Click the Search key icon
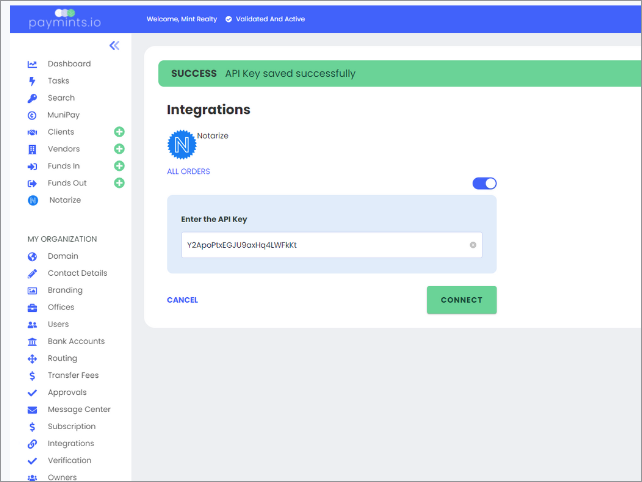The image size is (642, 482). (32, 98)
